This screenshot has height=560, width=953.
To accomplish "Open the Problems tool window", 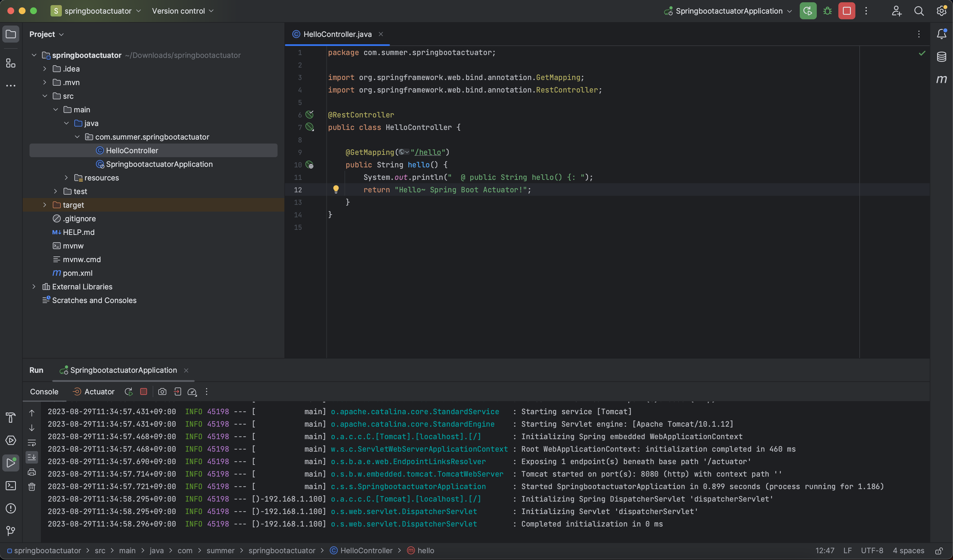I will 11,508.
